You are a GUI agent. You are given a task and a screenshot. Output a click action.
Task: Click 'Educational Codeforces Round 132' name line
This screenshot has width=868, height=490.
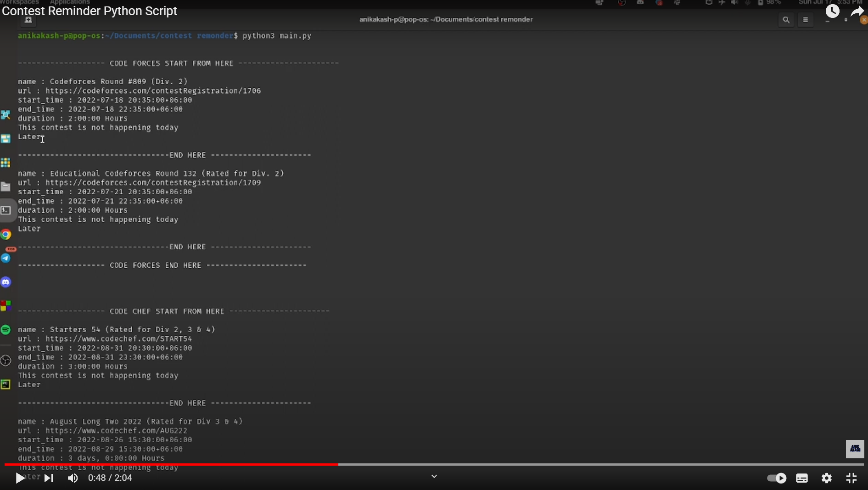tap(151, 174)
